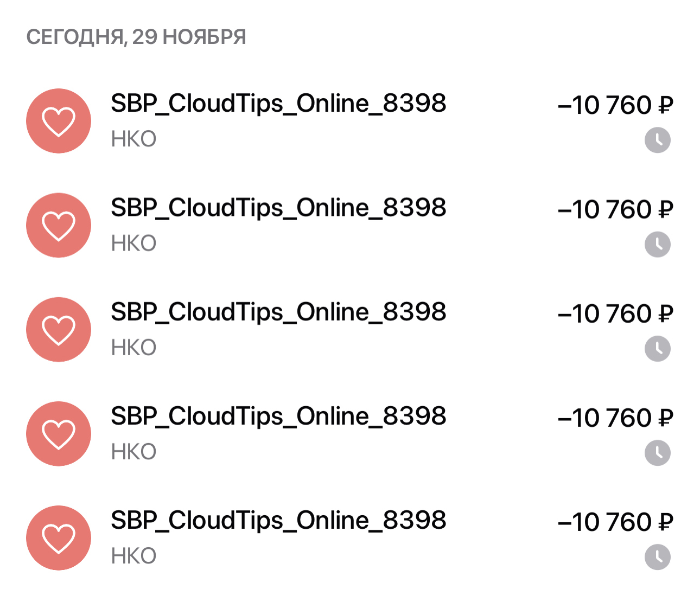Open the fifth SBP_CloudTips_Online_8398 transaction title
Image resolution: width=700 pixels, height=602 pixels.
tap(278, 520)
